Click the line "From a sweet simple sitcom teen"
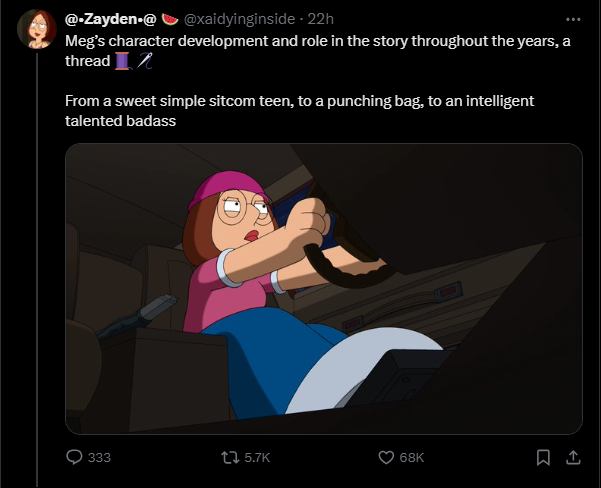Screen dimensions: 601x488 pos(299,101)
